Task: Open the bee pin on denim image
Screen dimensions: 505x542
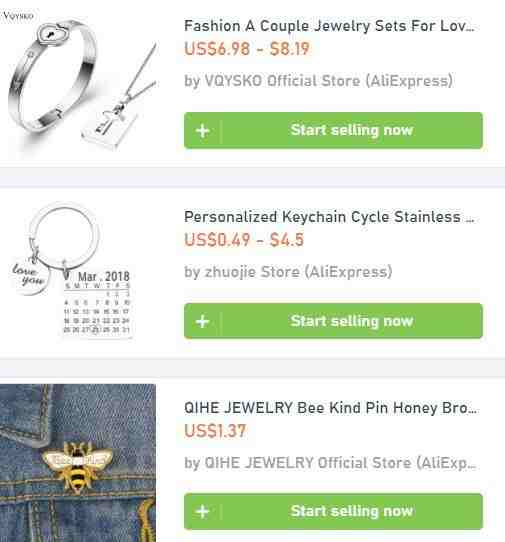Action: click(x=78, y=463)
